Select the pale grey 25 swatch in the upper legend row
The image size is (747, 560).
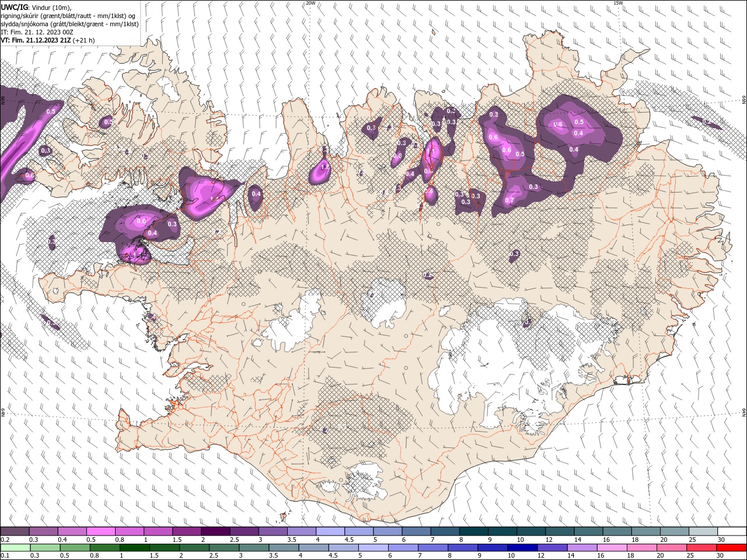703,531
